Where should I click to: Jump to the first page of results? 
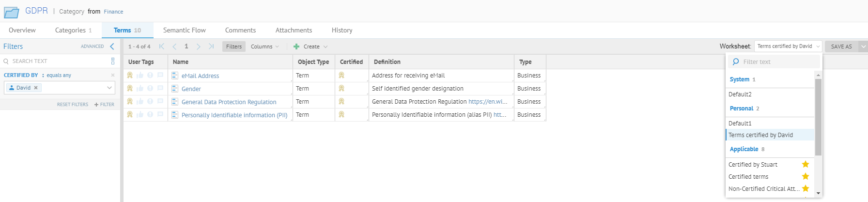tap(162, 47)
